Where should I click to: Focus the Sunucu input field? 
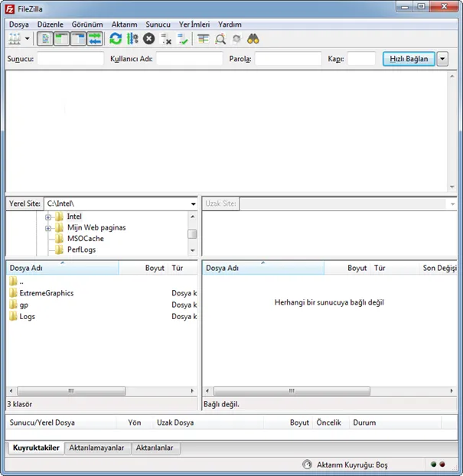pos(70,59)
